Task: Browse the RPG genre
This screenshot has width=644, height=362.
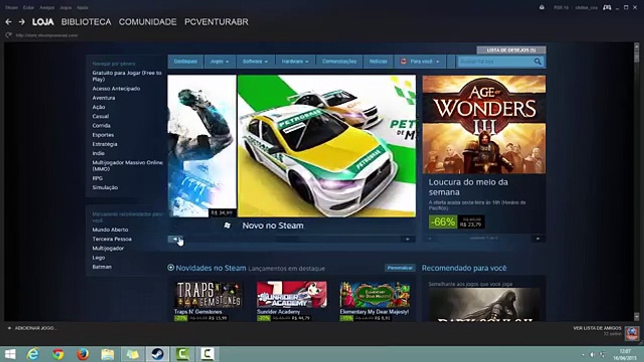Action: 97,178
